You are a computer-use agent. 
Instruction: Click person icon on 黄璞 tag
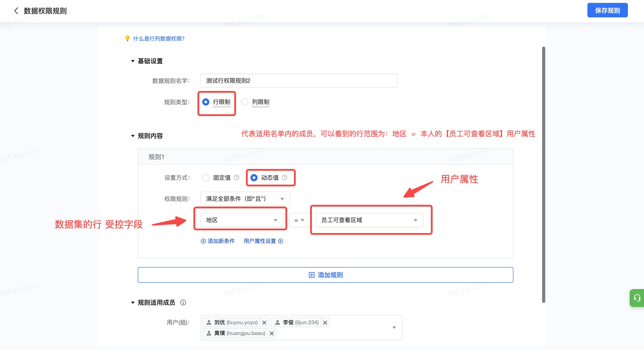tap(209, 333)
